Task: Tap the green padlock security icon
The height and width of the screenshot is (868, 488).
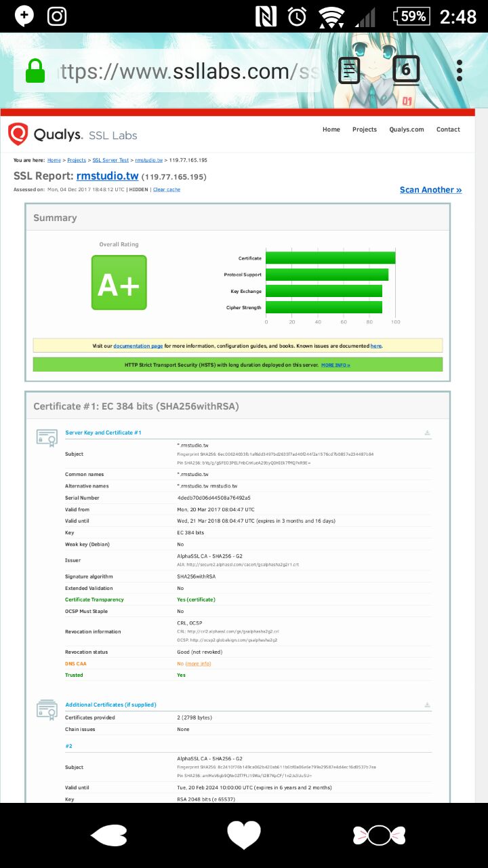Action: click(35, 71)
